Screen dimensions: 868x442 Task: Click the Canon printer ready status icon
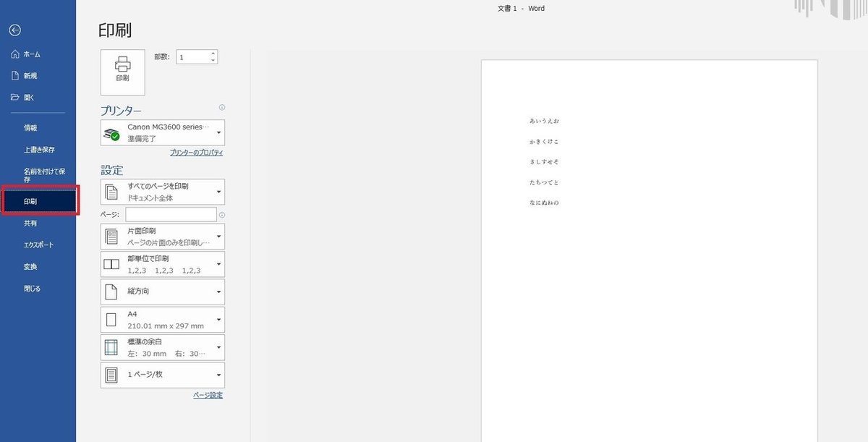[x=111, y=134]
